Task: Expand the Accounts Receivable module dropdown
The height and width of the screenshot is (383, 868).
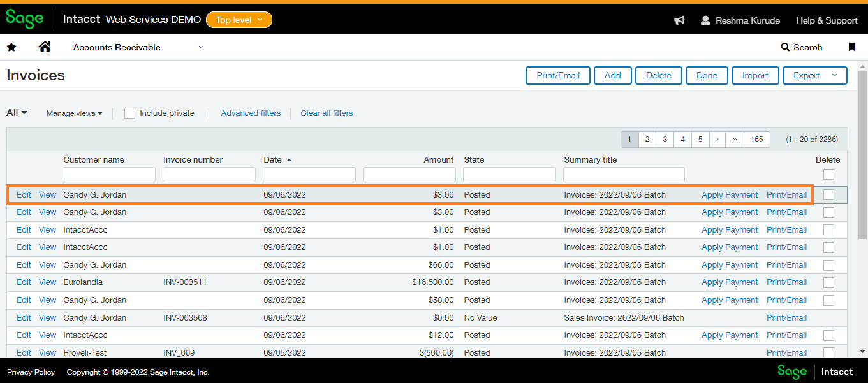Action: 201,47
